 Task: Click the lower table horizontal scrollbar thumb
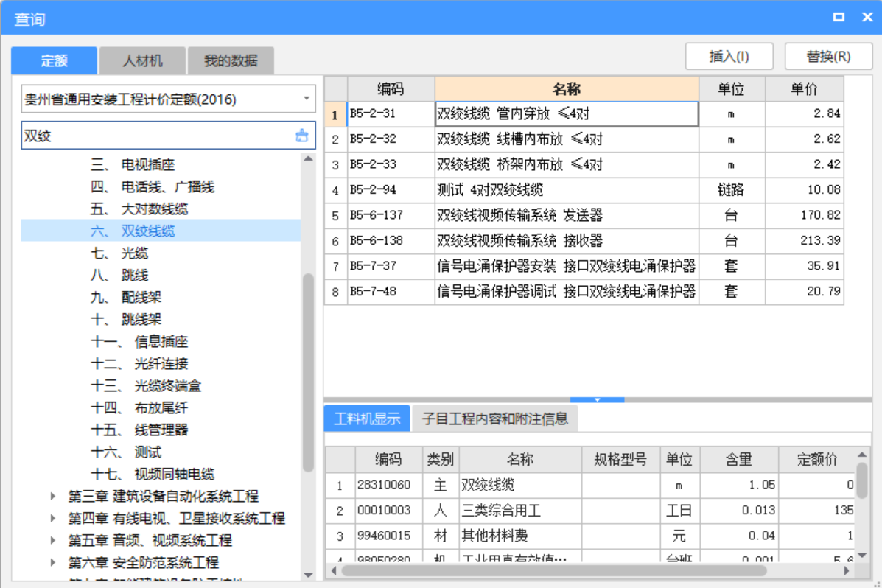pos(554,570)
